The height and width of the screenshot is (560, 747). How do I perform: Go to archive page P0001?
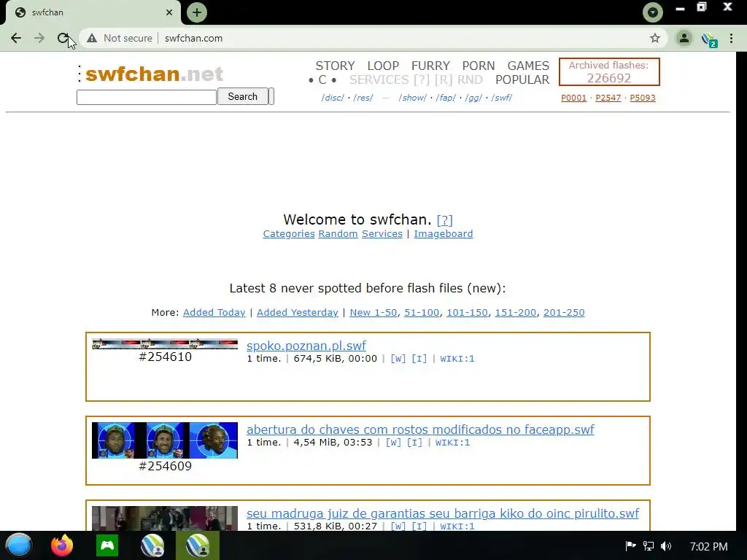[x=573, y=98]
